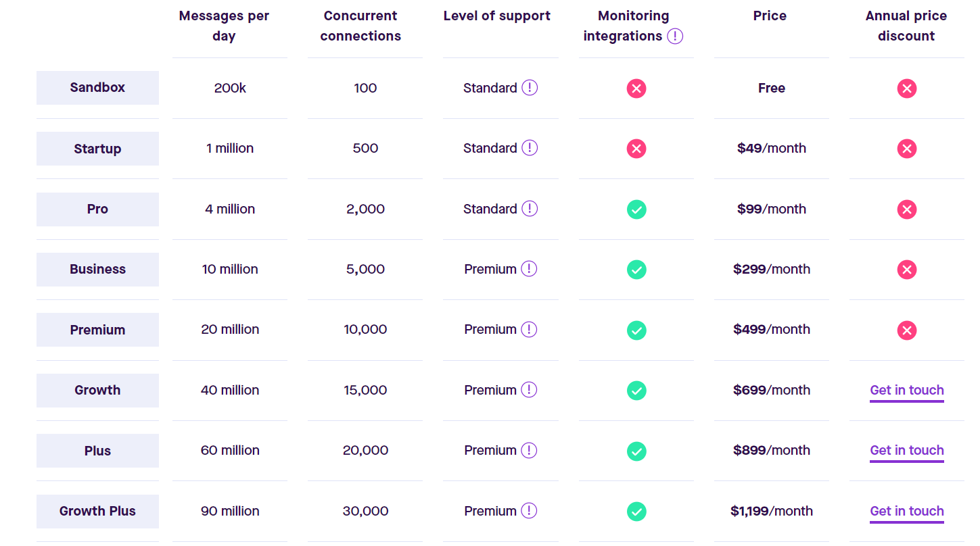The height and width of the screenshot is (546, 980).
Task: Click green checkmark for Pro monitoring integrations
Action: tap(636, 209)
